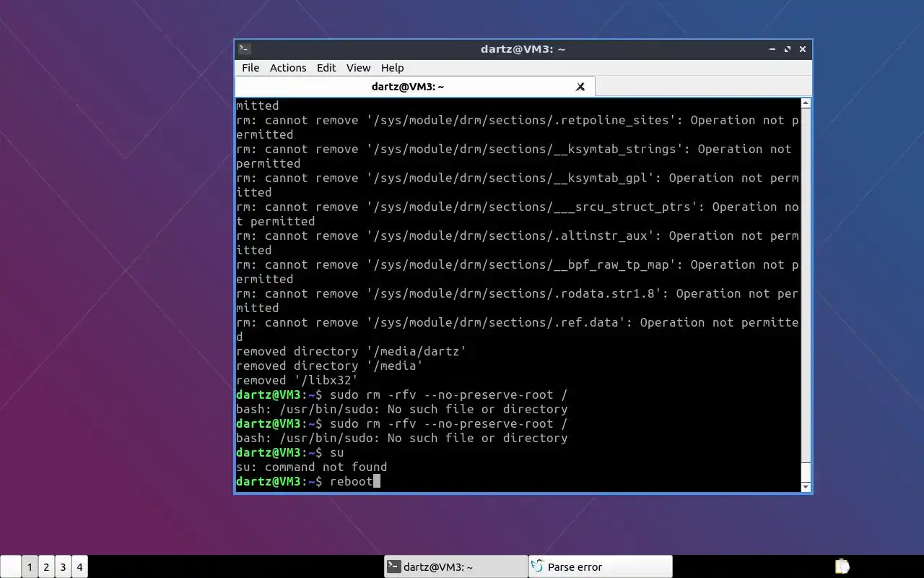The height and width of the screenshot is (578, 924).
Task: Click the terminal icon in the title bar
Action: click(x=245, y=49)
